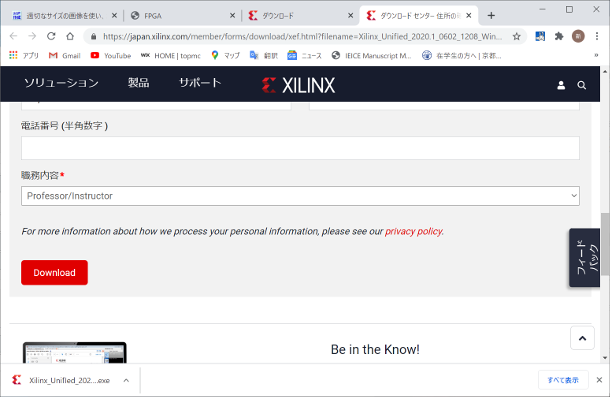View site security lock info
This screenshot has width=610, height=397.
tap(93, 37)
